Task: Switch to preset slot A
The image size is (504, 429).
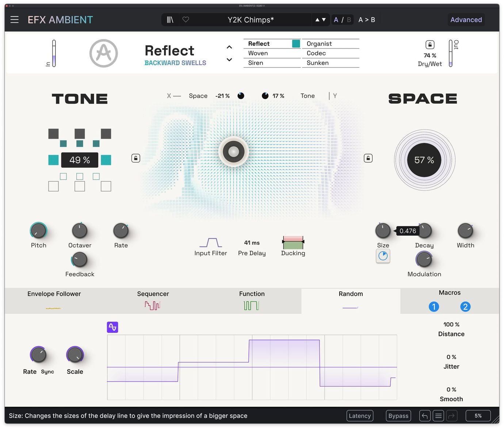Action: (x=336, y=20)
